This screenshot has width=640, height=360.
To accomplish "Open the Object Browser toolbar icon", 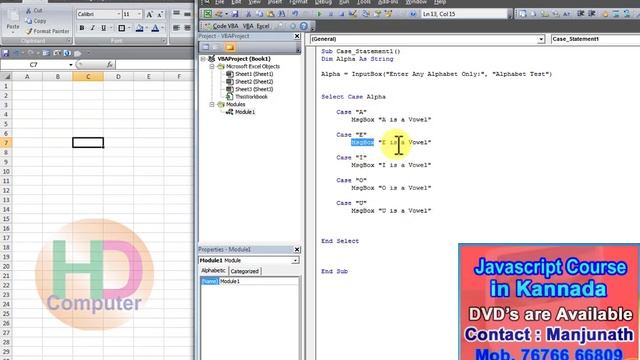I will pyautogui.click(x=388, y=14).
